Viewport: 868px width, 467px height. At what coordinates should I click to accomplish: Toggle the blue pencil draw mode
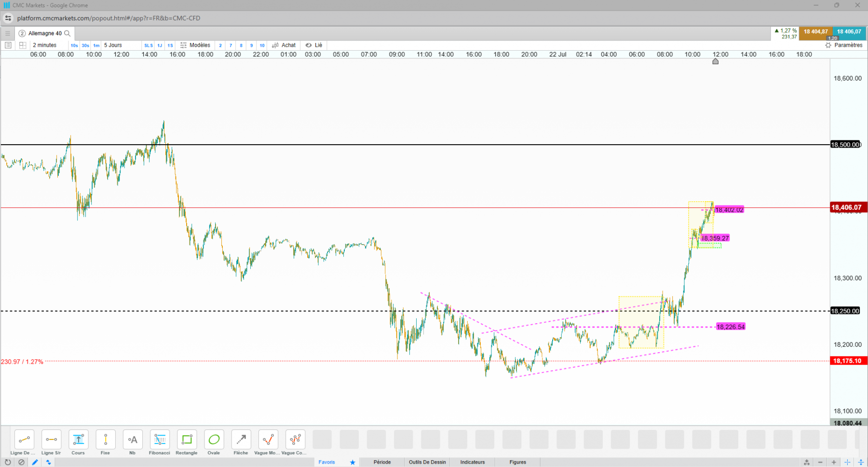[x=35, y=462]
